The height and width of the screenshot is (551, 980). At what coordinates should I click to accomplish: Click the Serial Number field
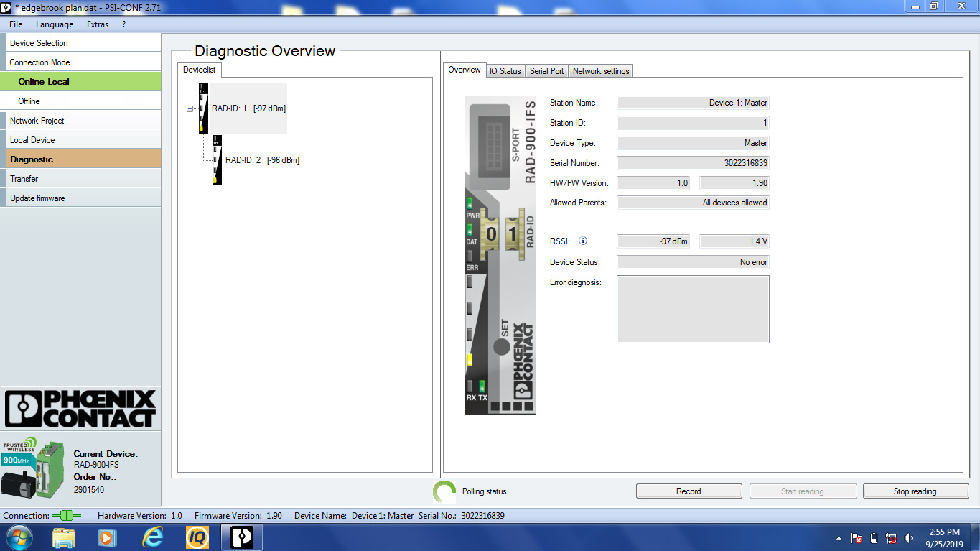[693, 163]
